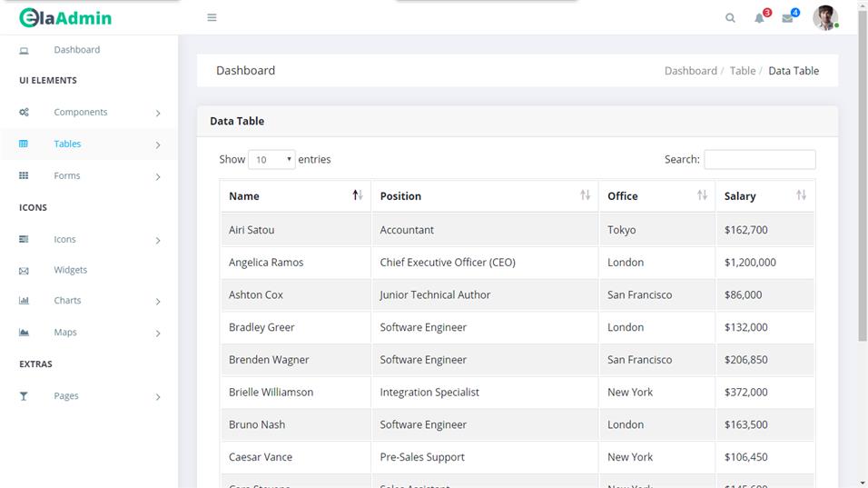Click the hamburger menu toggle icon

(212, 17)
